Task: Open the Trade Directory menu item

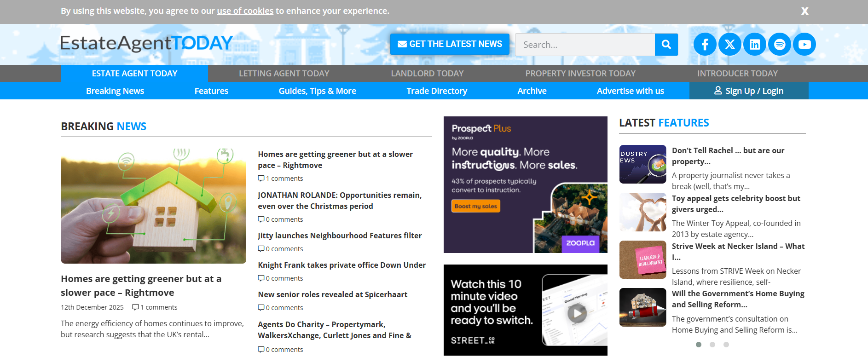Action: (437, 91)
